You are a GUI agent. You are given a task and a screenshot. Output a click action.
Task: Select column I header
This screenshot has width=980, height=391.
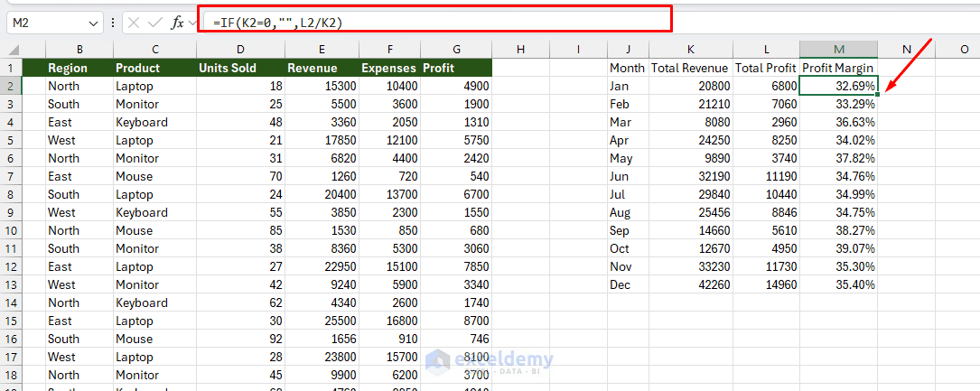coord(578,50)
